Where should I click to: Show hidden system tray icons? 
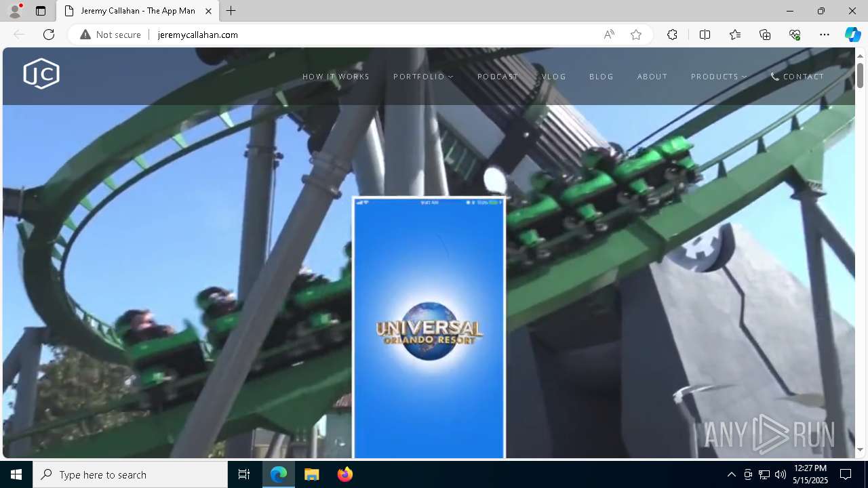pos(731,474)
